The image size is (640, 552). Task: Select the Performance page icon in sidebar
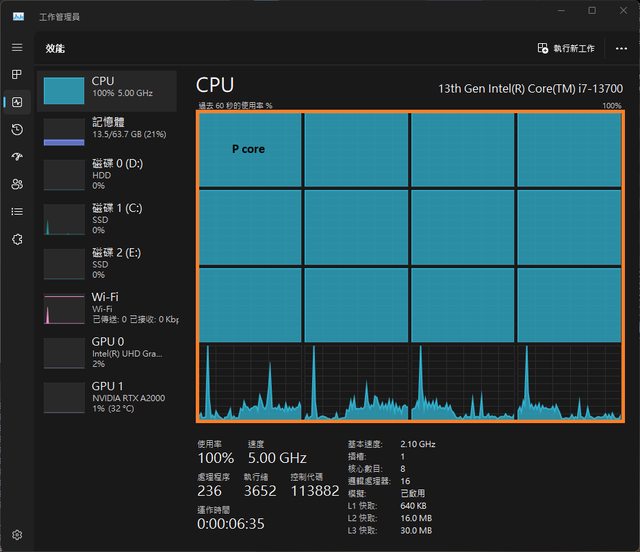[17, 102]
